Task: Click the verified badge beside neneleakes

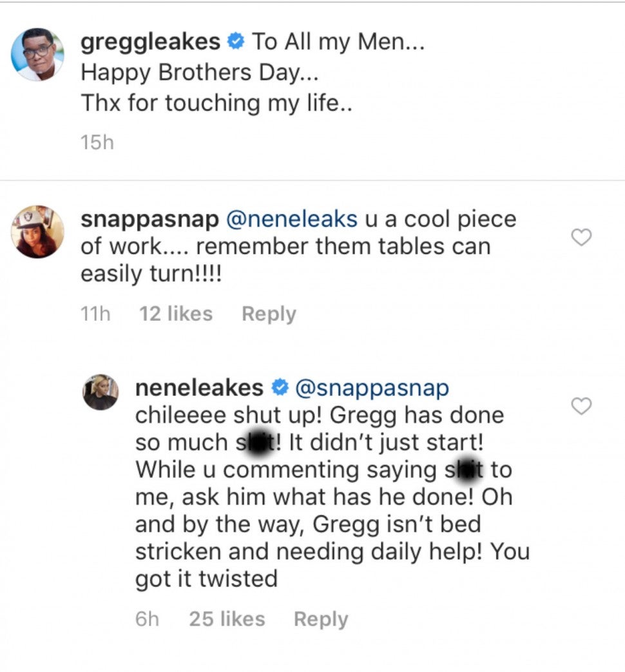Action: tap(279, 389)
